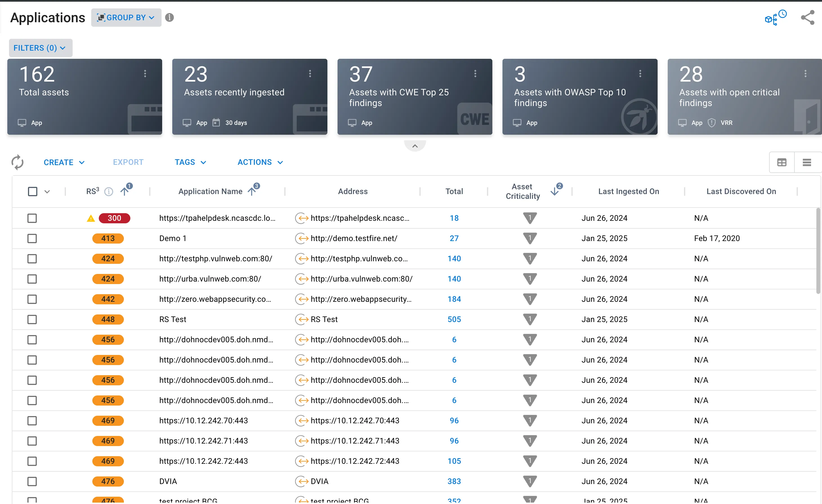Switch to list view layout
822x504 pixels.
click(807, 162)
